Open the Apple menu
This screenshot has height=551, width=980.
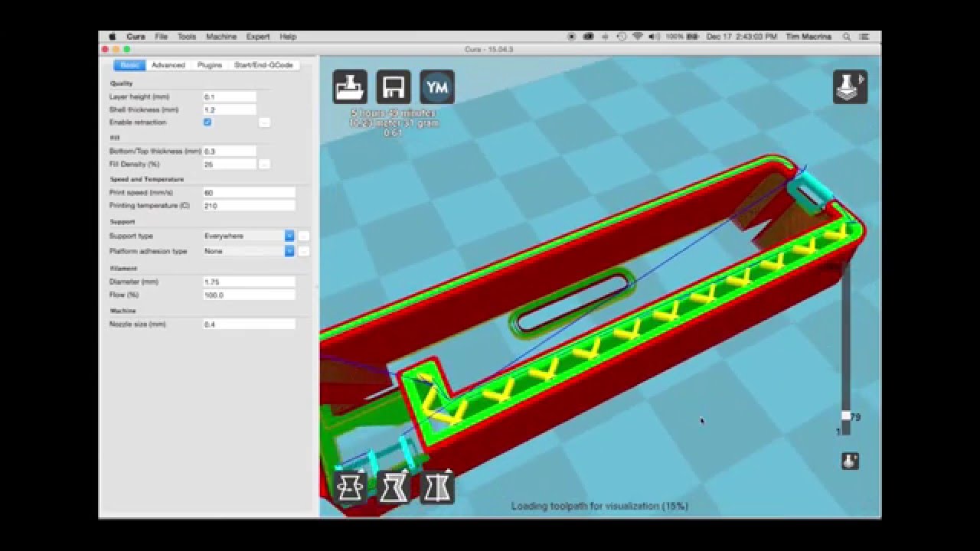tap(112, 37)
